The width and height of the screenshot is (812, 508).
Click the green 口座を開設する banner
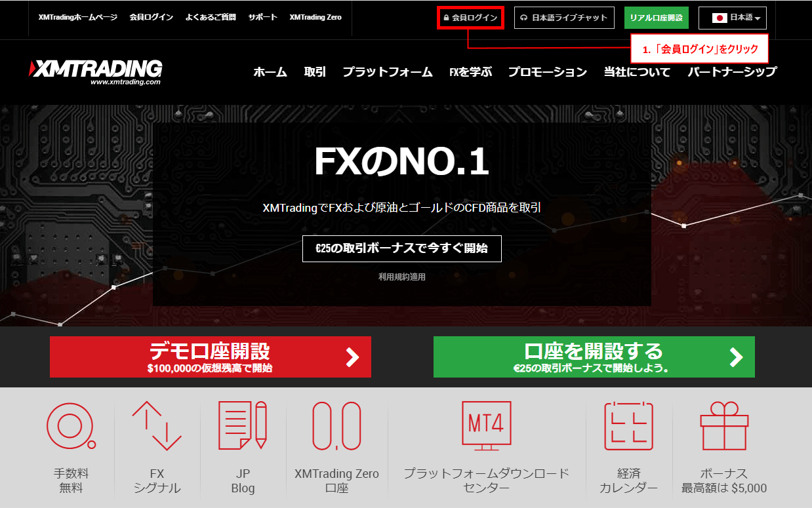pos(594,357)
